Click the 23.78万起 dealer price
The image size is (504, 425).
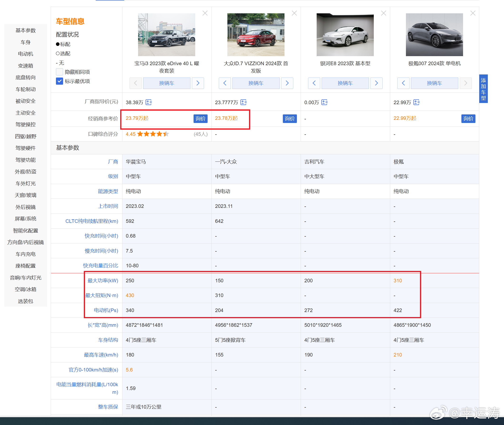pos(226,118)
